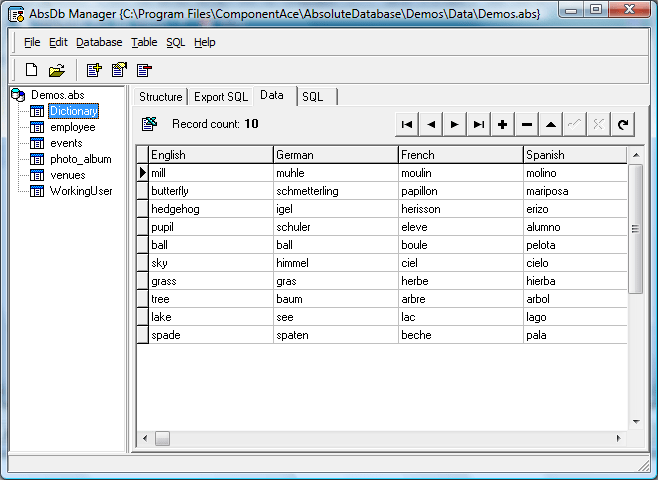Click the French column header
This screenshot has width=658, height=480.
point(461,155)
